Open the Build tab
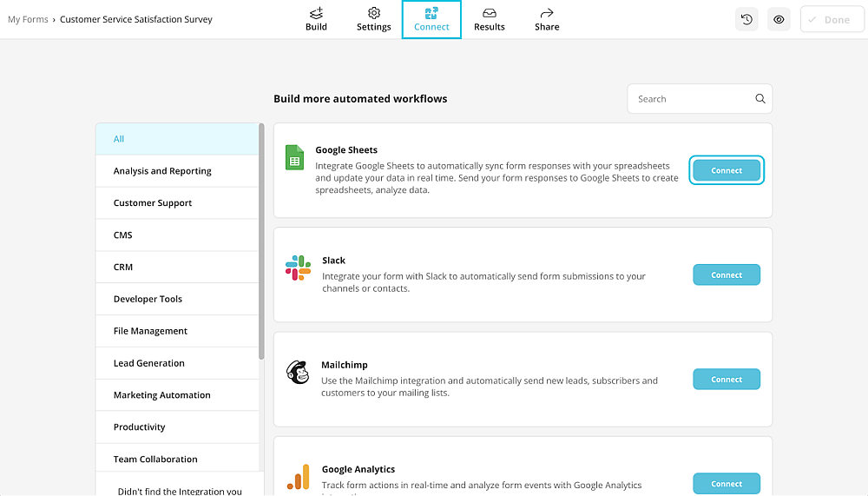Screen dimensions: 868x496 316,19
